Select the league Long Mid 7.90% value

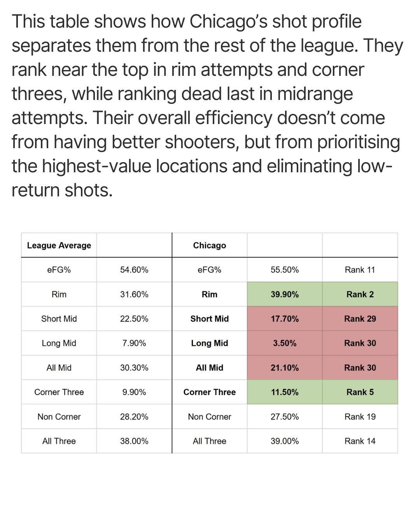pyautogui.click(x=134, y=343)
